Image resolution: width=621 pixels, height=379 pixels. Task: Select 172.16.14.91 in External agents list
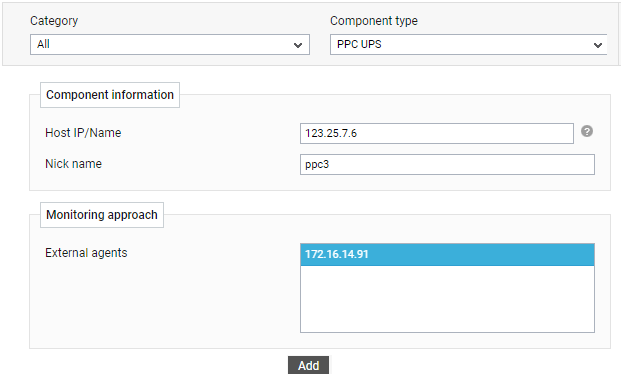click(x=447, y=254)
